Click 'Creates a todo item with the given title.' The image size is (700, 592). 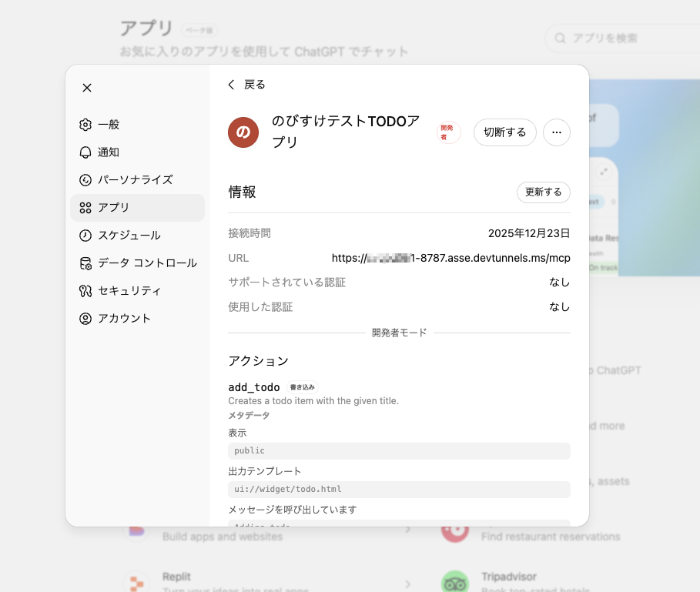[x=313, y=401]
